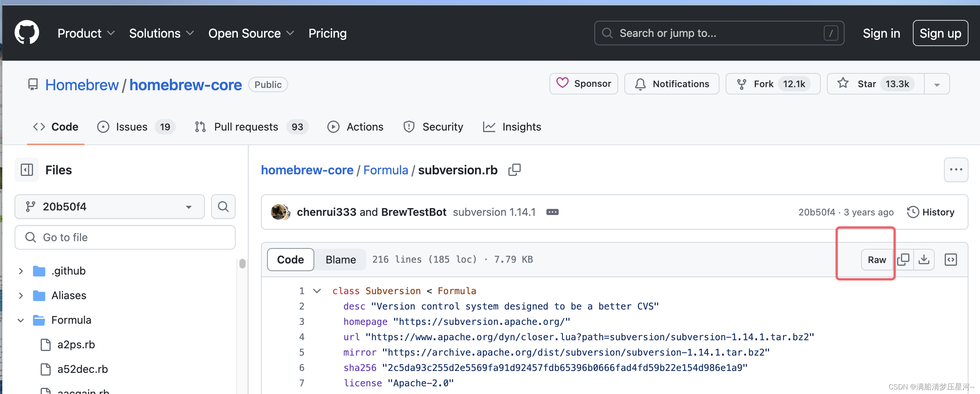Click the GitHub logo icon
This screenshot has height=394, width=980.
tap(27, 33)
